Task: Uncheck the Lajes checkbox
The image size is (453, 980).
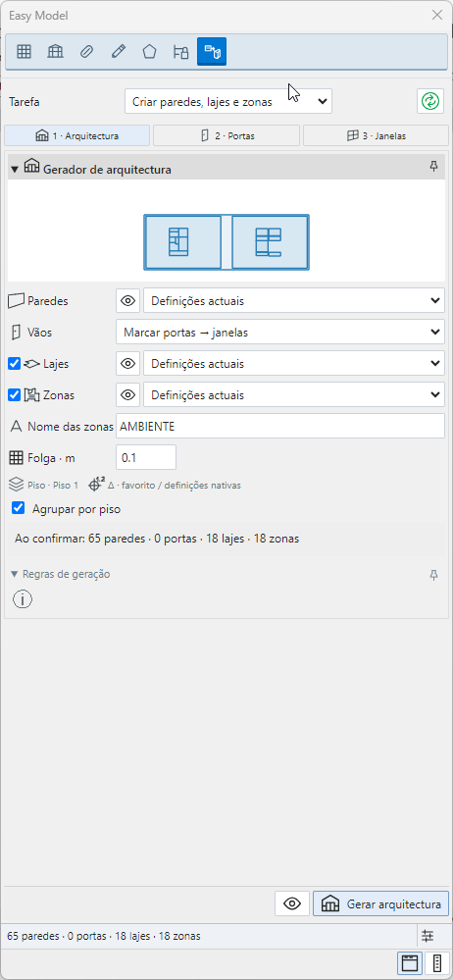Action: [15, 363]
